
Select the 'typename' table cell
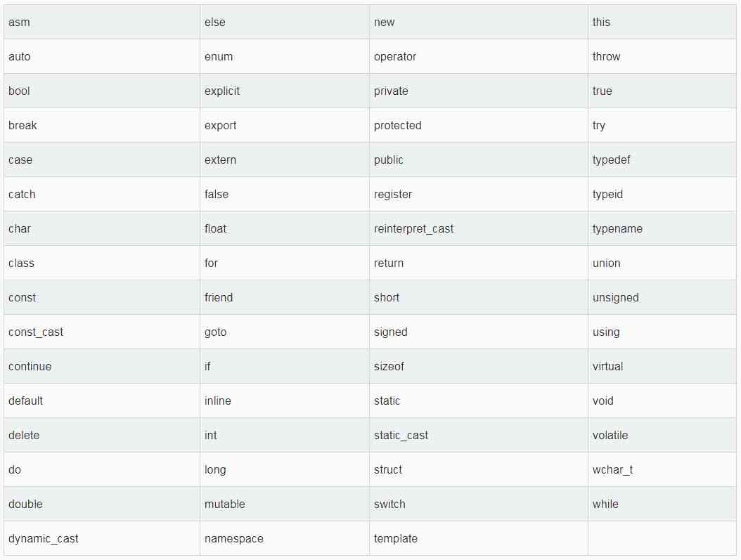click(x=662, y=228)
